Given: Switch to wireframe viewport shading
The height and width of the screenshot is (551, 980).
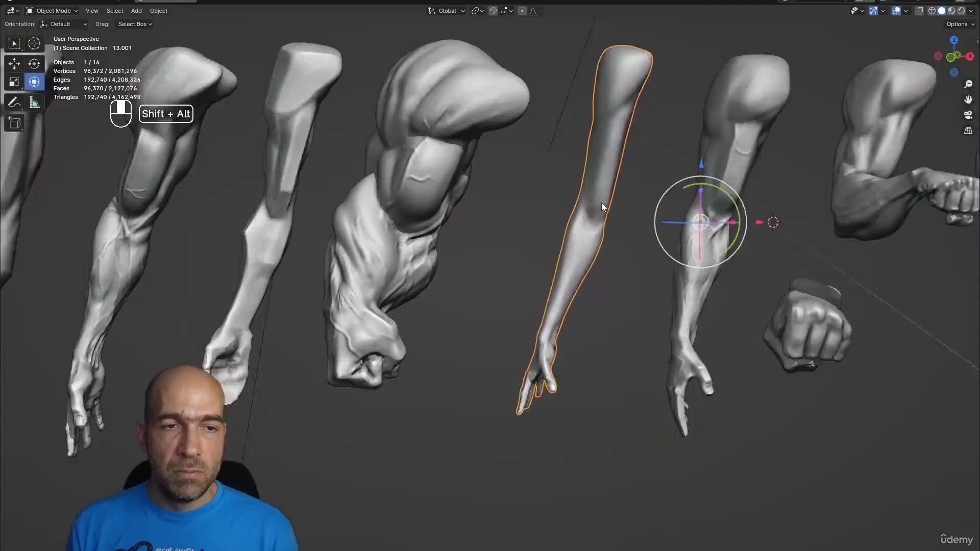Looking at the screenshot, I should click(x=932, y=11).
